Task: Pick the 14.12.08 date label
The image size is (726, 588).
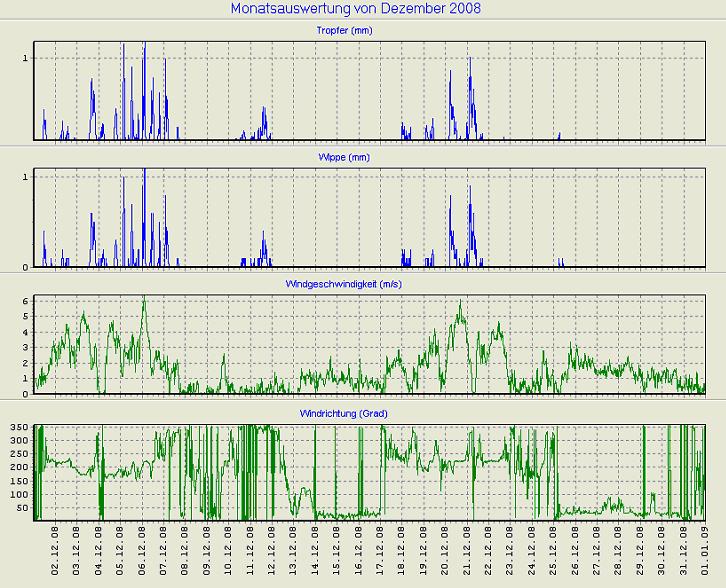Action: (315, 553)
